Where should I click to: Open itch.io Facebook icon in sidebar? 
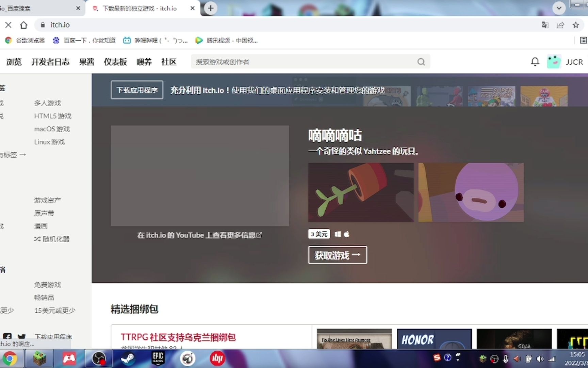(x=7, y=337)
